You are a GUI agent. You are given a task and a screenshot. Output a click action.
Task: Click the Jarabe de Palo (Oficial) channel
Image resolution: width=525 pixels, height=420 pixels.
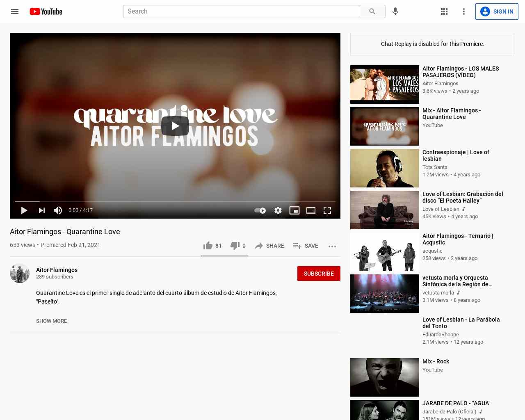(x=449, y=412)
